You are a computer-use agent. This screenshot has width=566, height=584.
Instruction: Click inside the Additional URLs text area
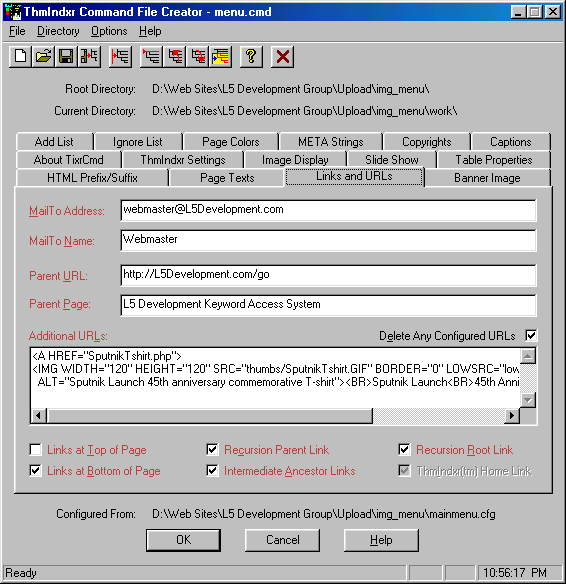pyautogui.click(x=276, y=378)
